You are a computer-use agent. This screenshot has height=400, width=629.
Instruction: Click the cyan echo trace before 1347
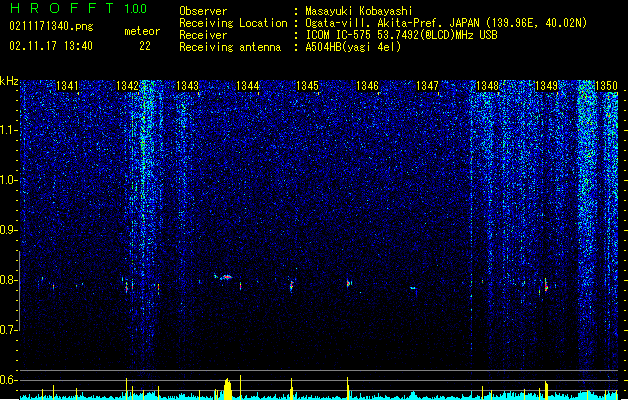[x=413, y=288]
